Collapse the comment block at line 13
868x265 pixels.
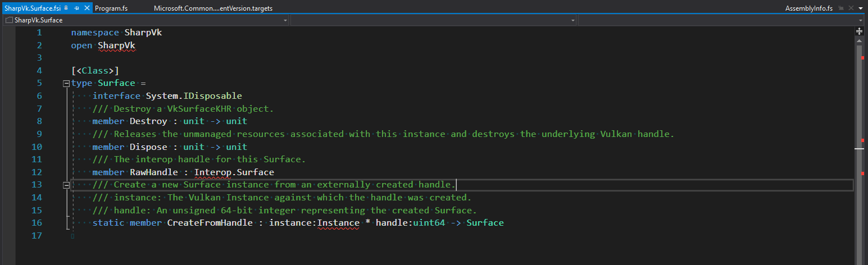click(x=66, y=185)
